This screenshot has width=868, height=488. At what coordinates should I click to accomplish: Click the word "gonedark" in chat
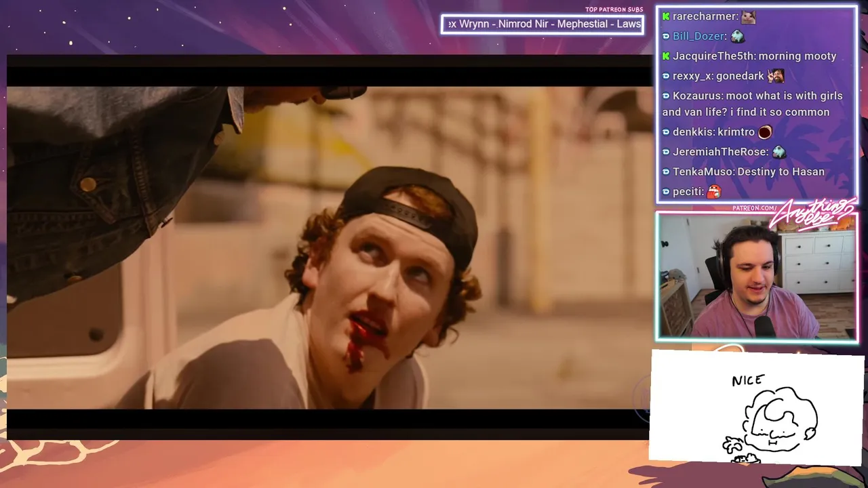pos(741,76)
